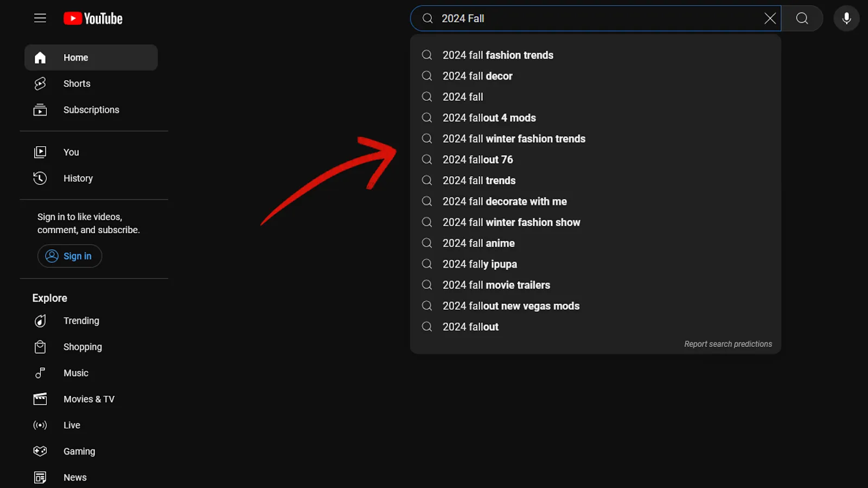The height and width of the screenshot is (488, 868).
Task: Choose suggestion "2024 fall fashion trends"
Action: 497,55
